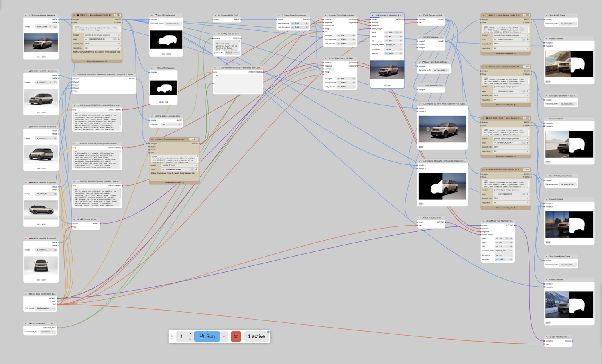This screenshot has width=602, height=364.
Task: Collapse the Save Amalfi Frame node
Action: pyautogui.click(x=546, y=15)
